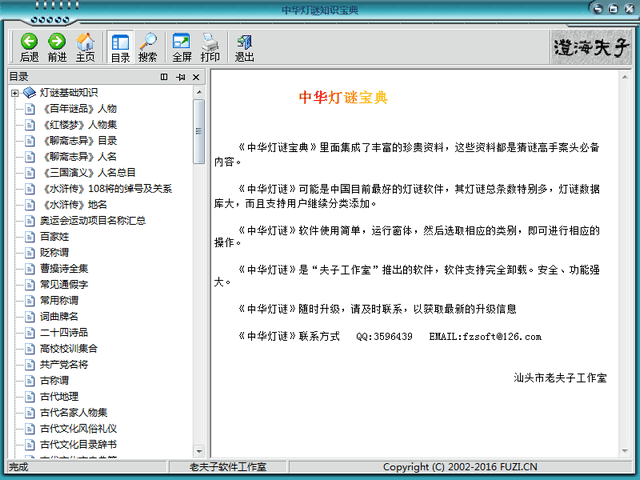Click the 打印 printer icon
The height and width of the screenshot is (480, 640).
tap(210, 47)
